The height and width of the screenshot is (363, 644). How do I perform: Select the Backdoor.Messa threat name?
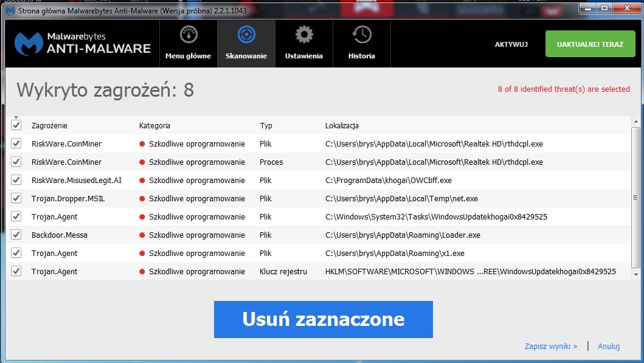pyautogui.click(x=60, y=235)
